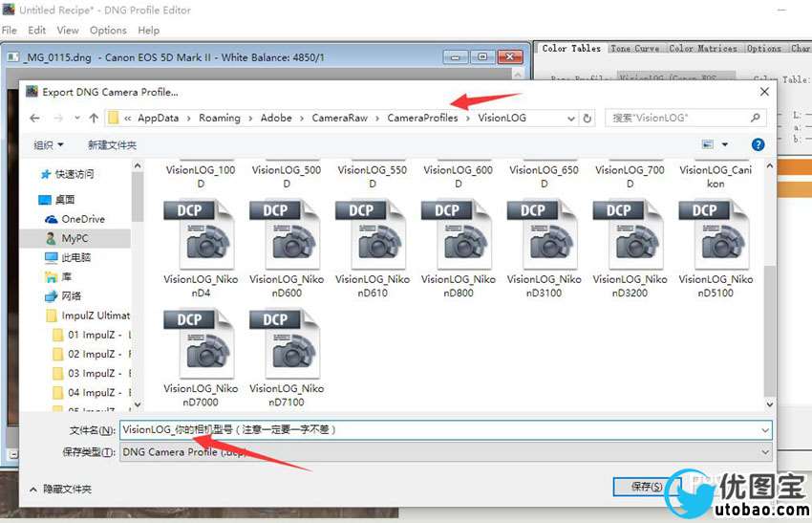Navigate to CameraProfiles in the path
Image resolution: width=812 pixels, height=523 pixels.
click(x=422, y=118)
